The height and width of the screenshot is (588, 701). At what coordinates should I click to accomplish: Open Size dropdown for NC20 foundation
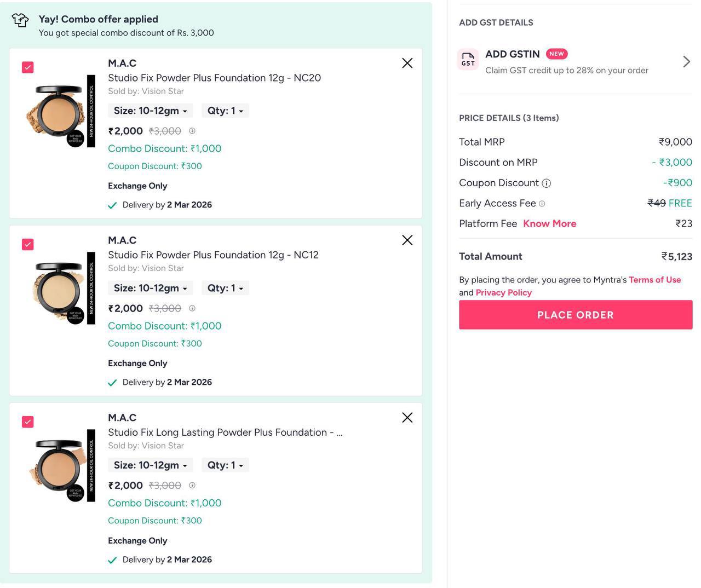tap(150, 110)
